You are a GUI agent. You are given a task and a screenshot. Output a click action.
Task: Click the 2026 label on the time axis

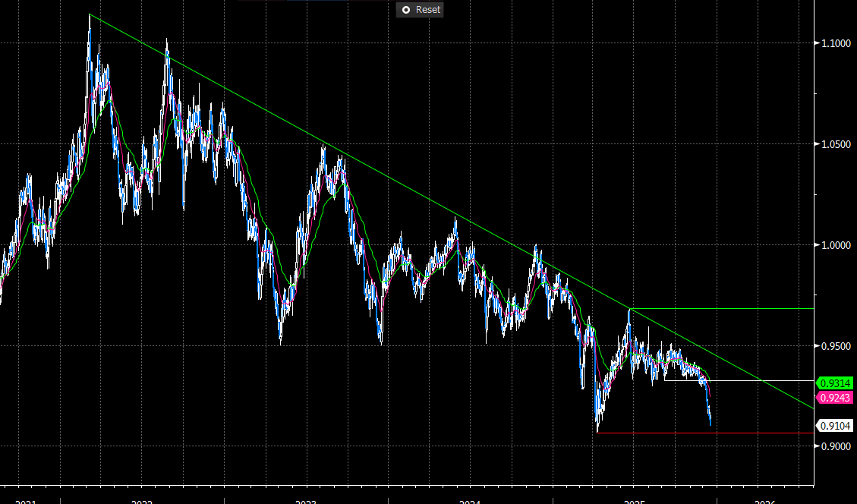pyautogui.click(x=765, y=501)
